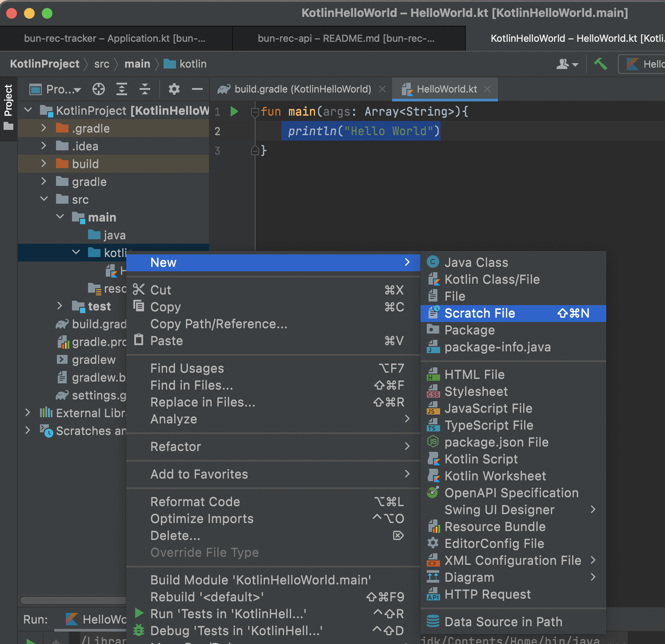Close the HelloWorld.kt editor tab
This screenshot has width=665, height=644.
coord(487,89)
